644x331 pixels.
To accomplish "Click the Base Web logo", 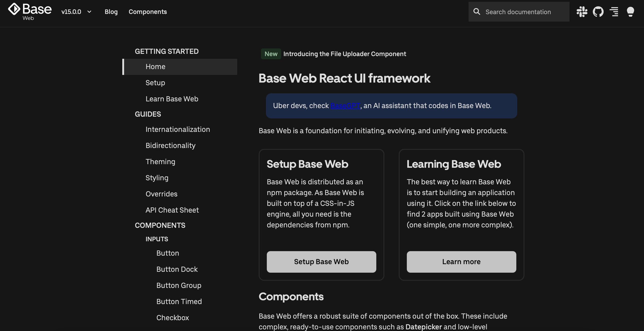I will [30, 12].
